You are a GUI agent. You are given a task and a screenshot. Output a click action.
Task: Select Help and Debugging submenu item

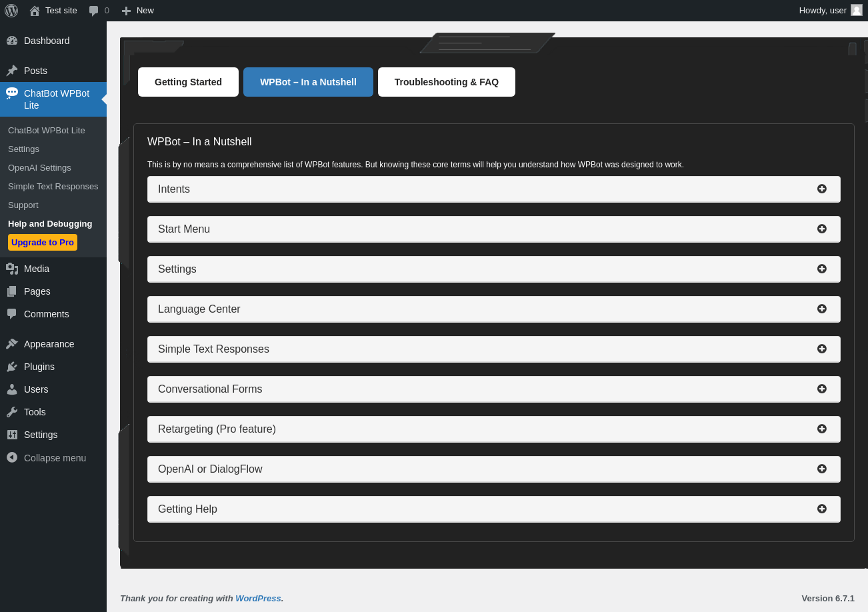tap(50, 223)
